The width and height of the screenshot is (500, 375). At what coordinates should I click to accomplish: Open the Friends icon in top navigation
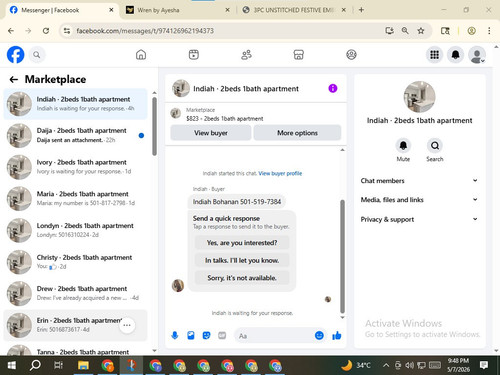point(246,55)
